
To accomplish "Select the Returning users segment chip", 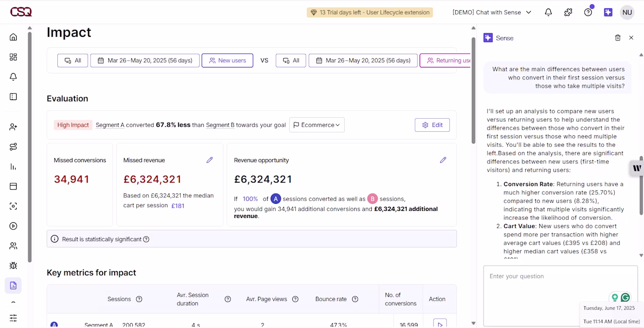I will click(x=446, y=60).
